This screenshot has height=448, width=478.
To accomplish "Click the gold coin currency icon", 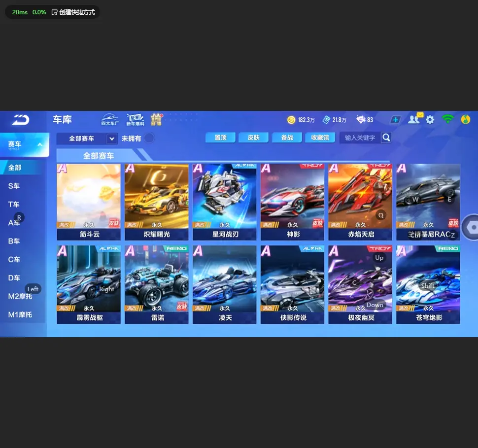I will pos(291,120).
